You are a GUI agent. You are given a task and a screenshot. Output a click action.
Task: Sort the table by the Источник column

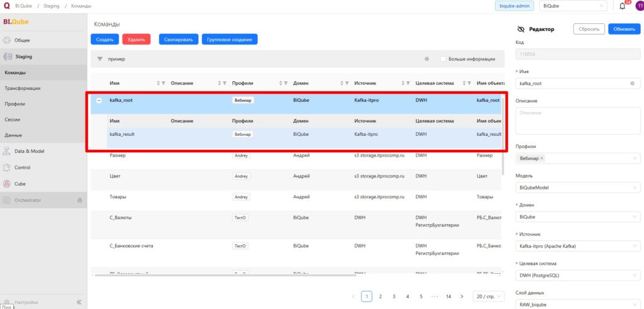tap(403, 84)
